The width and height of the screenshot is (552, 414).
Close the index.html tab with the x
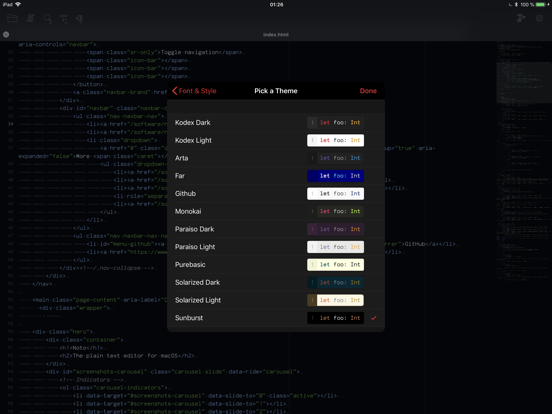[6, 34]
